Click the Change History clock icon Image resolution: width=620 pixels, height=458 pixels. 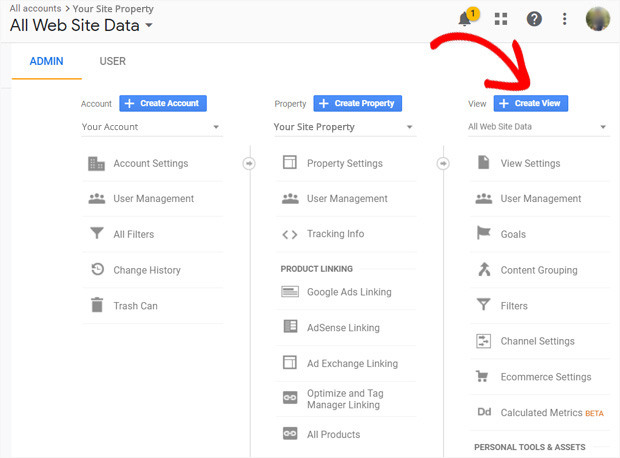point(97,270)
